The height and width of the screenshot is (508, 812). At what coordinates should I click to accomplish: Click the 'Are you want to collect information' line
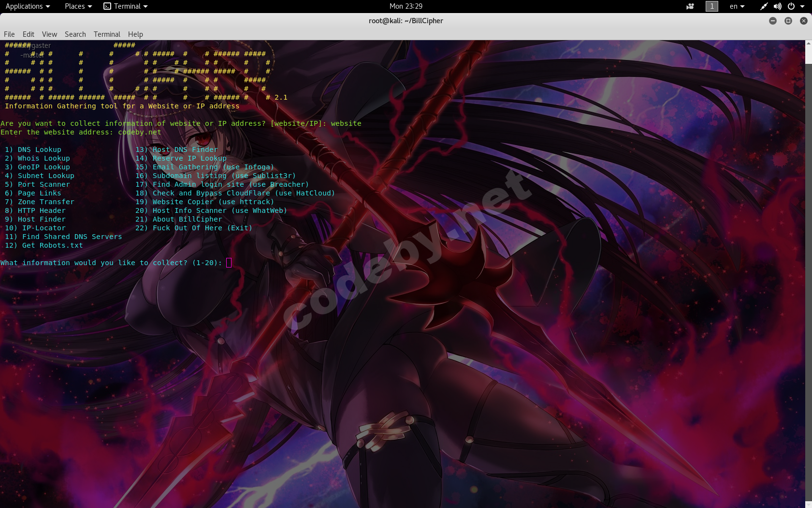(x=181, y=123)
